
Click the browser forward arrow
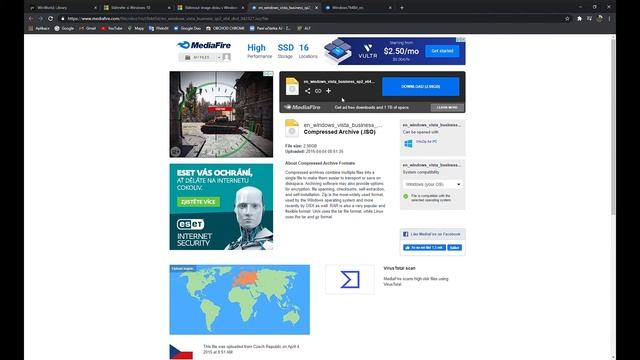tap(41, 18)
